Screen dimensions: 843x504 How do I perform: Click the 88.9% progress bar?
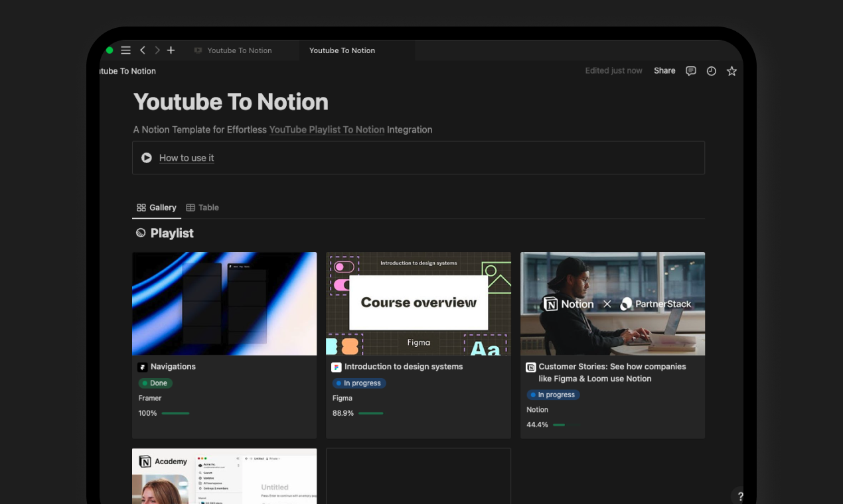(x=371, y=413)
